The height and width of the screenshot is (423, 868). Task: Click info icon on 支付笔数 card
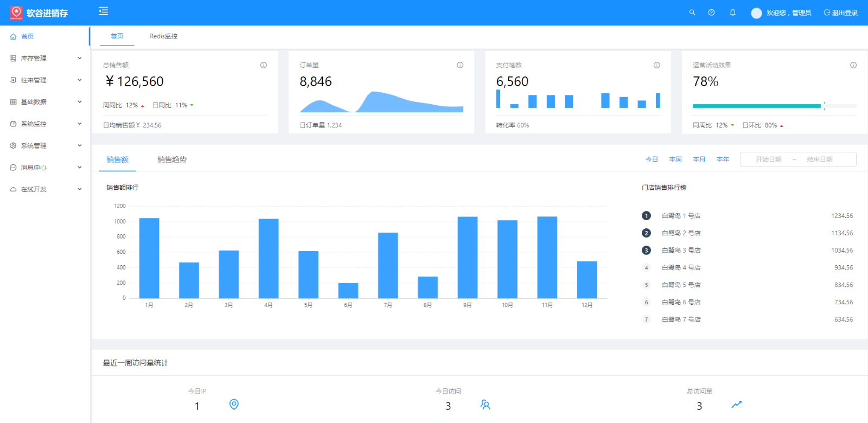[x=656, y=65]
